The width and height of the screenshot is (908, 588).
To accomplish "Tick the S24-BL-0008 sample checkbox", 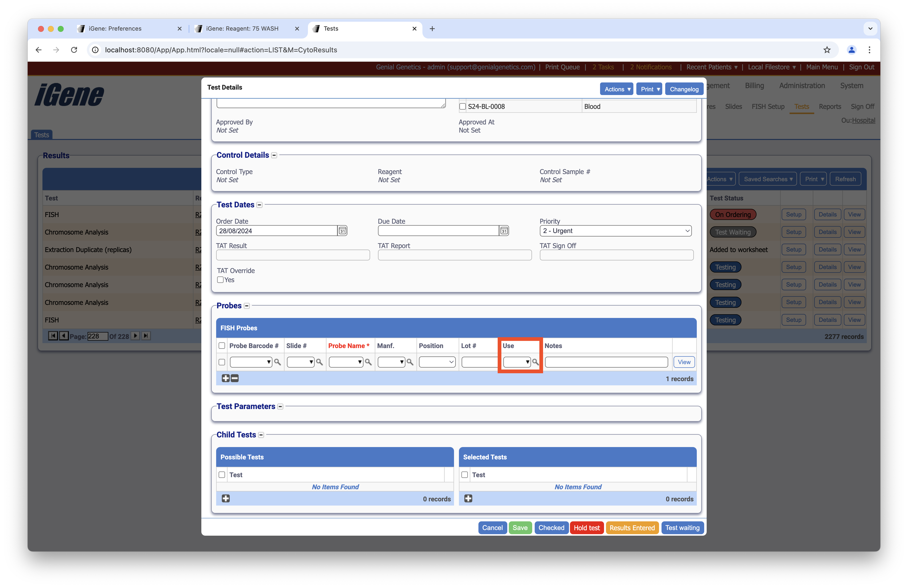I will point(462,106).
